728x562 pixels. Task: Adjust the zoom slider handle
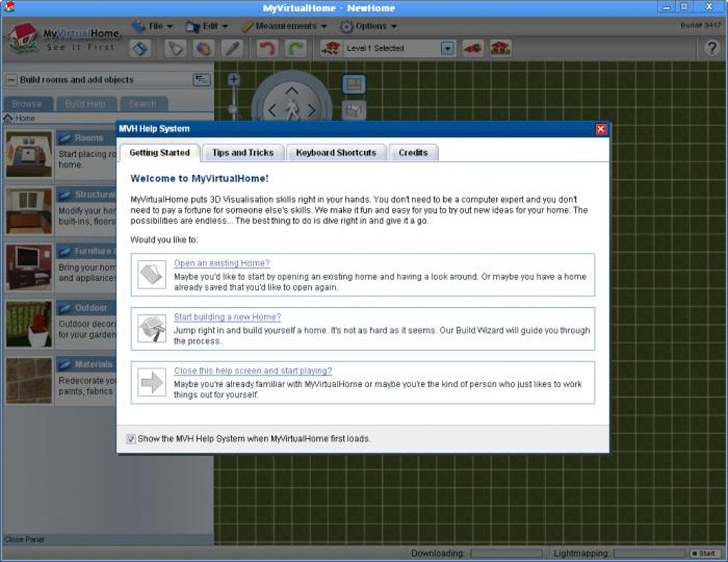[233, 109]
